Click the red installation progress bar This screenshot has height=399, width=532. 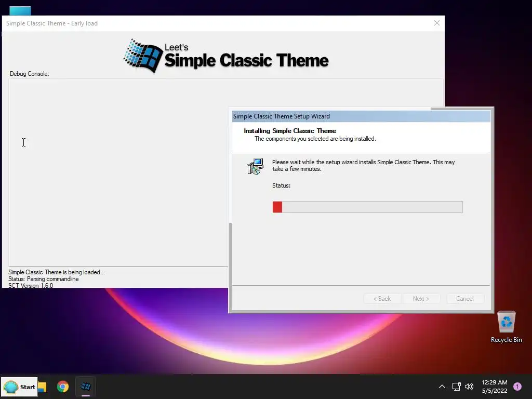click(x=367, y=207)
